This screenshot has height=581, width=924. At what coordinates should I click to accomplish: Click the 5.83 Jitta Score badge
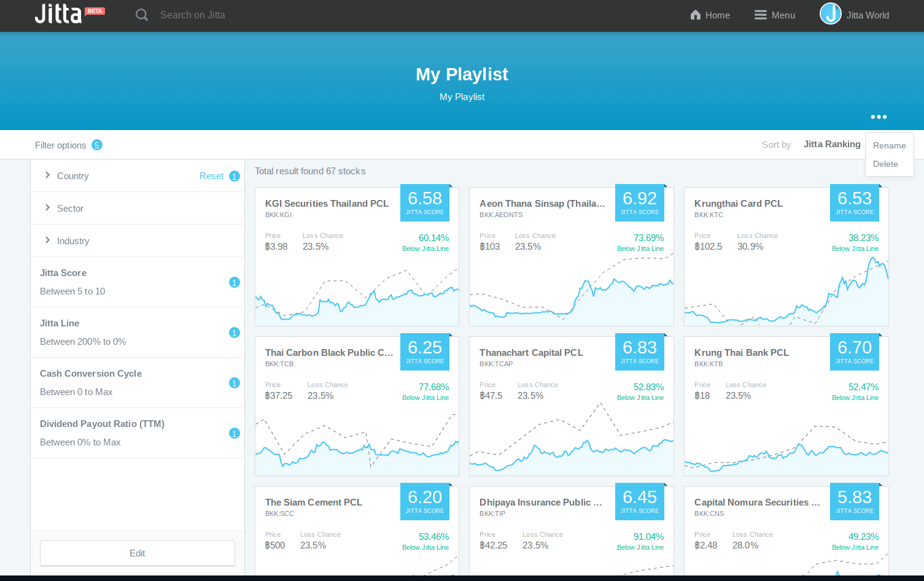click(855, 502)
